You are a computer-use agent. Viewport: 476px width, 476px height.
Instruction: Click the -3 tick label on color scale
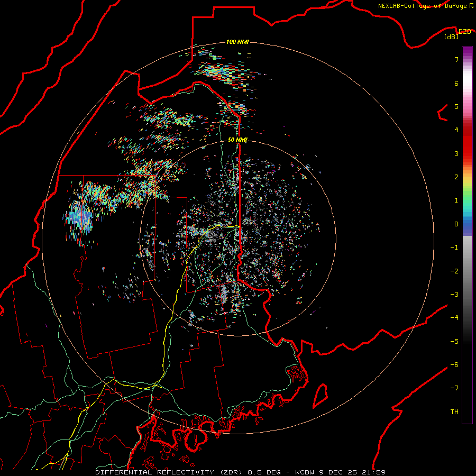[x=454, y=295]
